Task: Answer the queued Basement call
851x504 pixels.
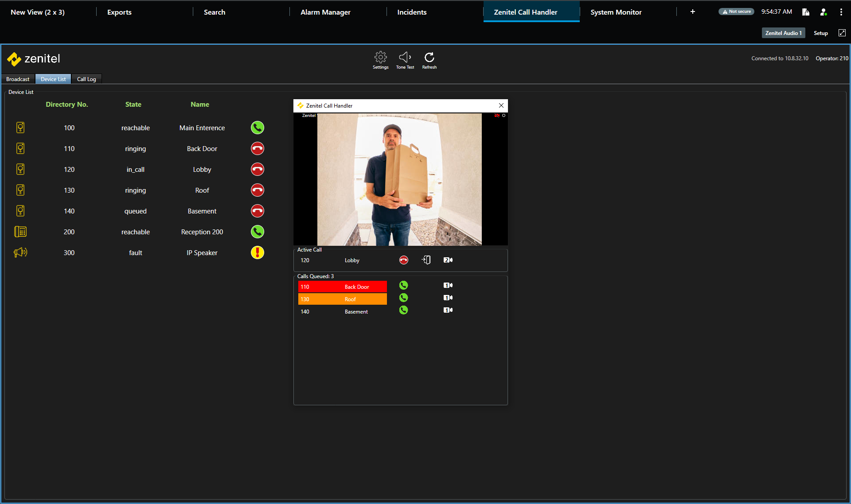Action: pos(403,310)
